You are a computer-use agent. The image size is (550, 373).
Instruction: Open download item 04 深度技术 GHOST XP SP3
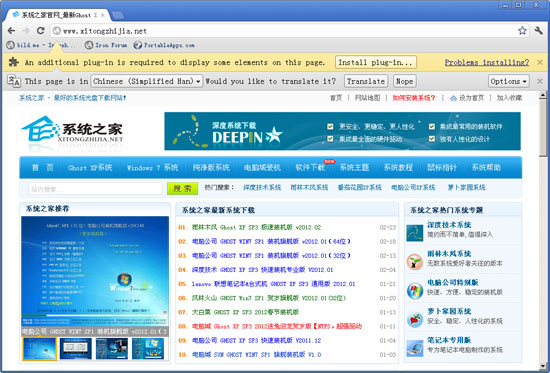pyautogui.click(x=262, y=270)
